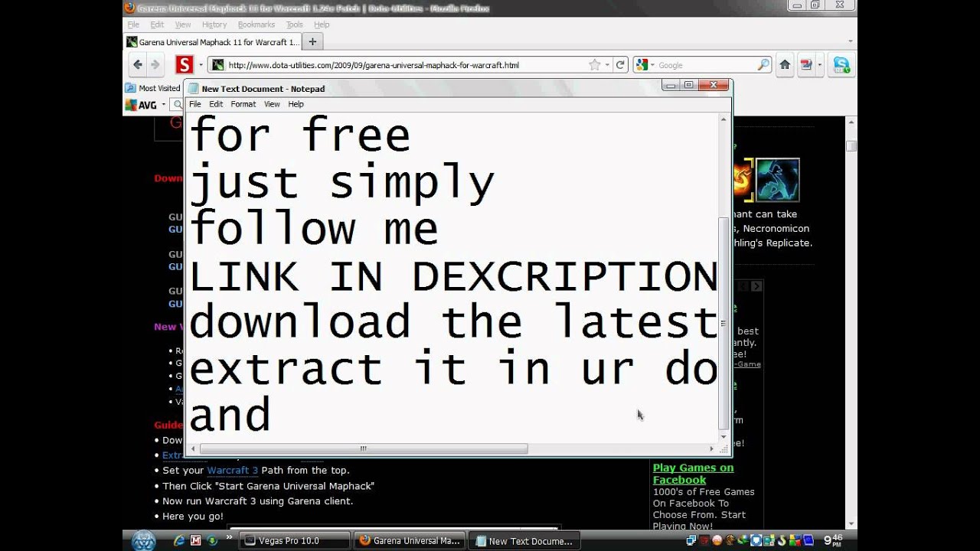
Task: Click Gmail quick launch icon
Action: click(195, 540)
